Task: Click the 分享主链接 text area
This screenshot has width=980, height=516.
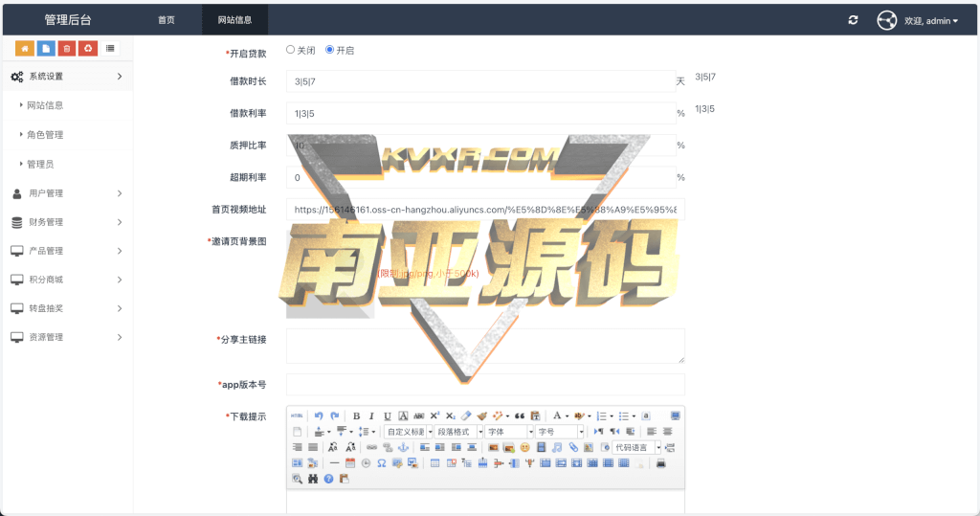Action: point(485,346)
